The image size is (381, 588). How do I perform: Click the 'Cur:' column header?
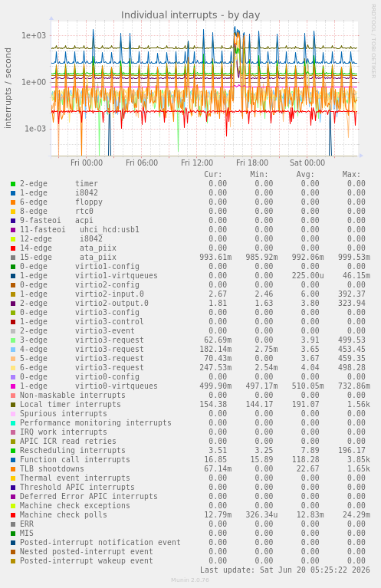tap(213, 174)
